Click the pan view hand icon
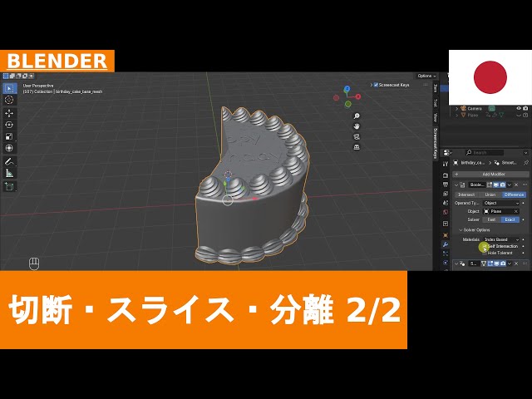 pos(357,126)
